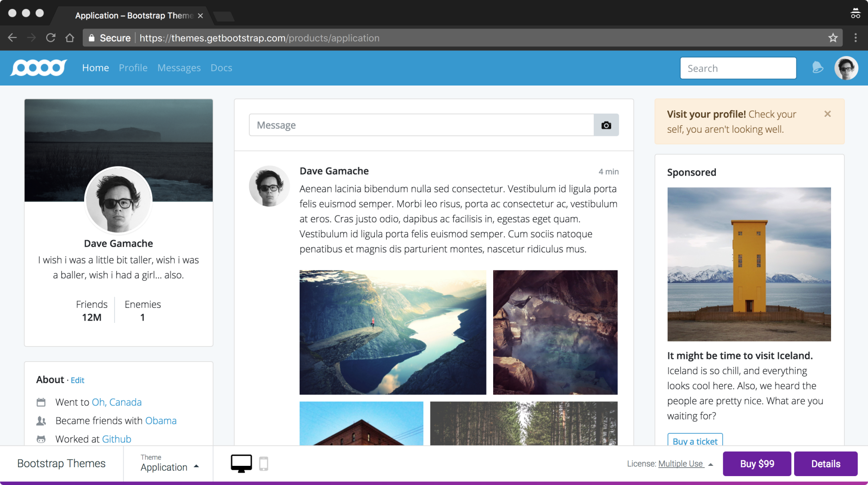Click the user avatar in navbar

point(846,68)
